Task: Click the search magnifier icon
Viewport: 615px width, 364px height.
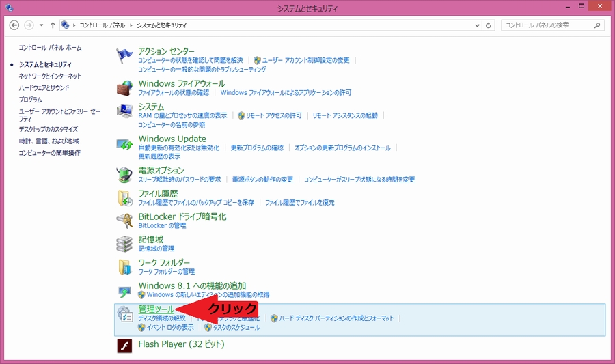Action: (x=597, y=25)
